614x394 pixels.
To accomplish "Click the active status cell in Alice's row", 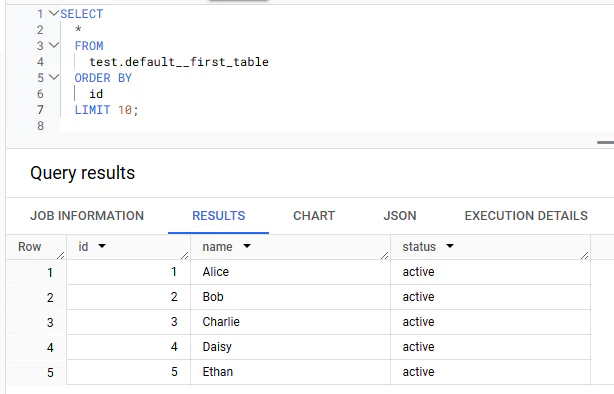I will pyautogui.click(x=491, y=272).
